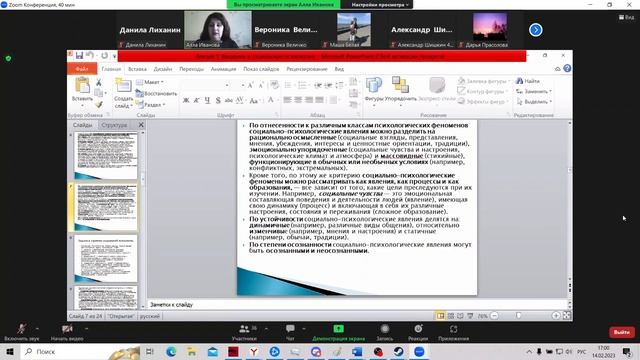Click Алла Иванова video thumbnail
This screenshot has width=640, height=360.
point(218,30)
